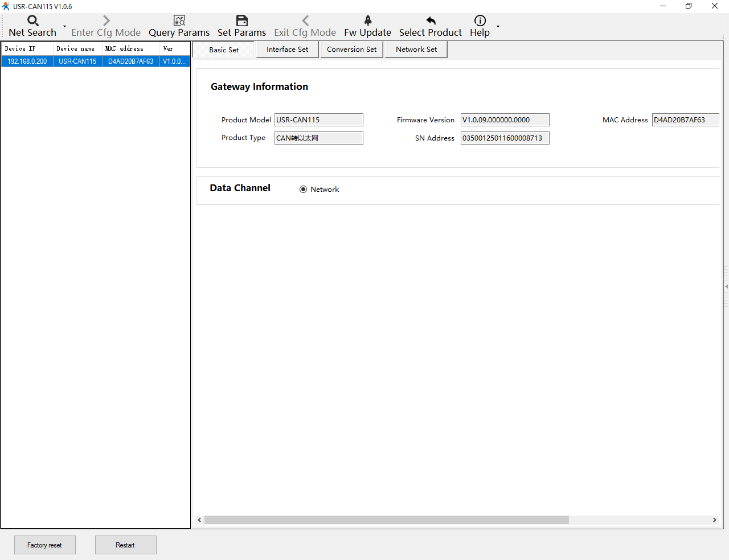729x560 pixels.
Task: Click the Net Search magnifier icon
Action: click(33, 21)
